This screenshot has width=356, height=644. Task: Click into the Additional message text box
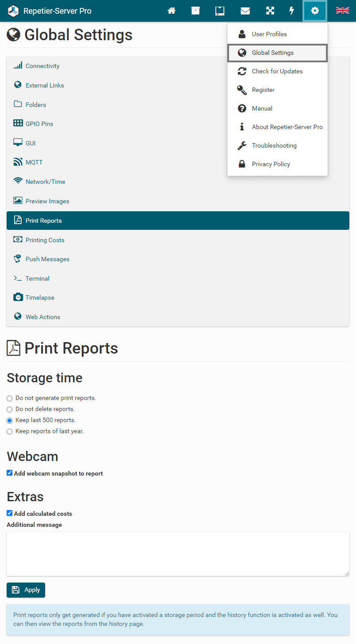pyautogui.click(x=178, y=553)
